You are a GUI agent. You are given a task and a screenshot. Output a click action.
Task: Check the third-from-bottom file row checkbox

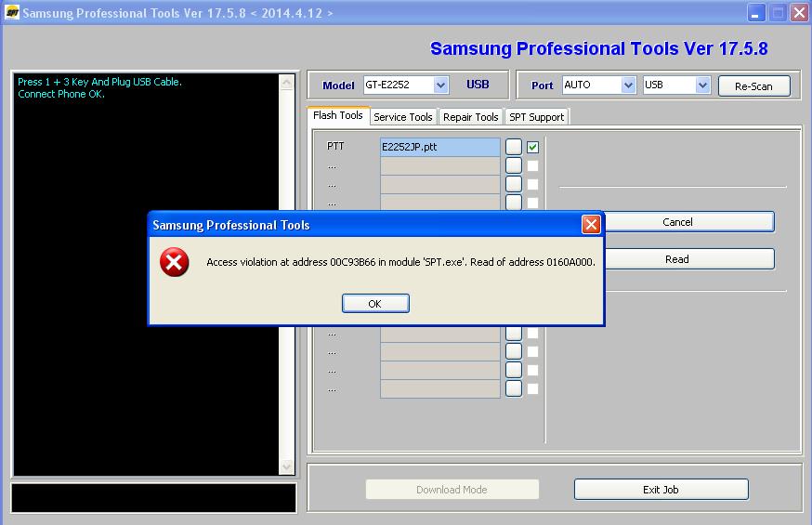[533, 351]
